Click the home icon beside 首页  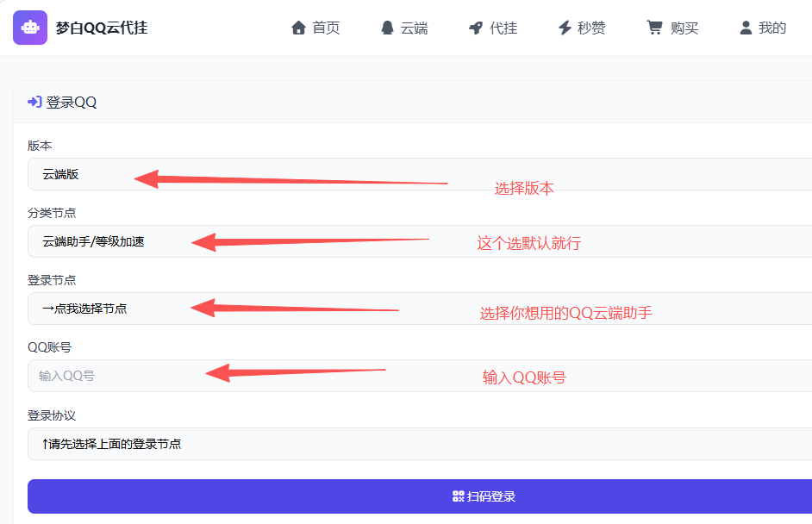298,28
